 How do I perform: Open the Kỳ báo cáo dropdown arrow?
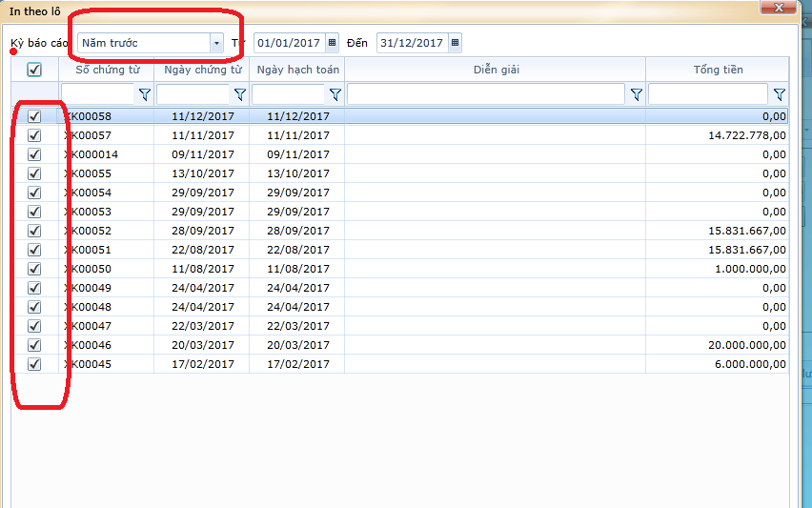(x=216, y=43)
